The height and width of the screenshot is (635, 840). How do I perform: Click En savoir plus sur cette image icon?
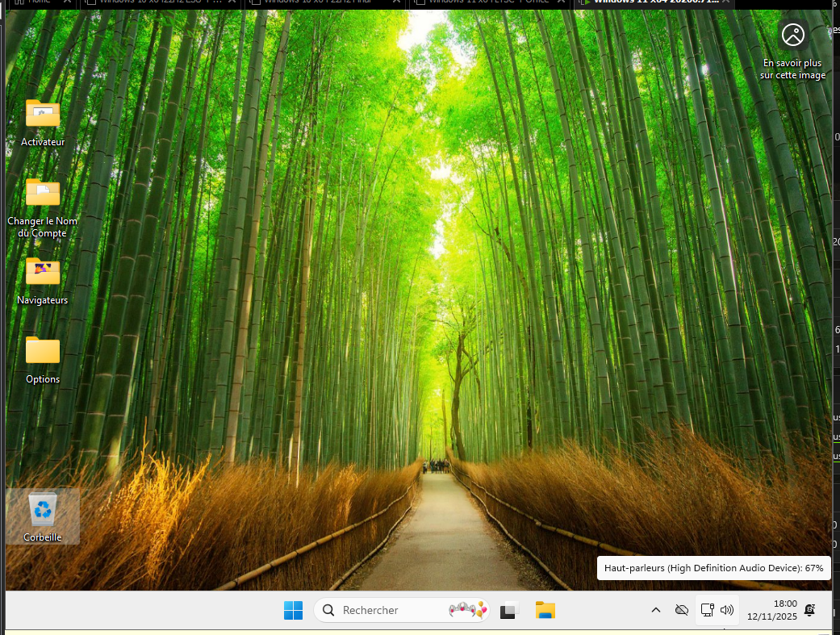click(x=793, y=36)
